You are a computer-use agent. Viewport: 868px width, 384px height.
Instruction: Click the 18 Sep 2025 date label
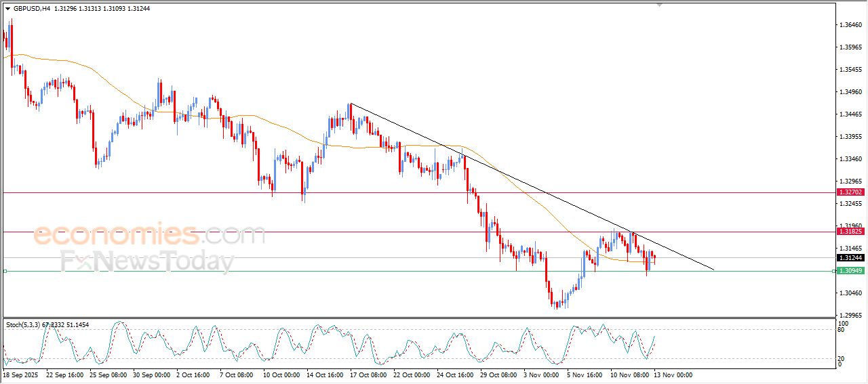tap(21, 375)
